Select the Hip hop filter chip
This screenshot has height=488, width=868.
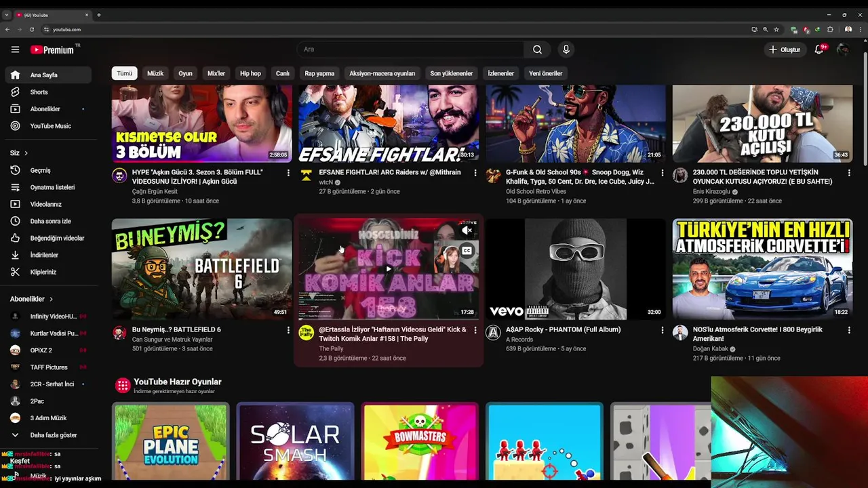click(x=250, y=73)
